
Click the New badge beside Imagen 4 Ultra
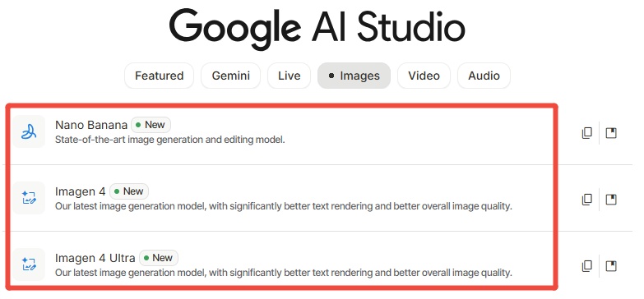tap(159, 258)
